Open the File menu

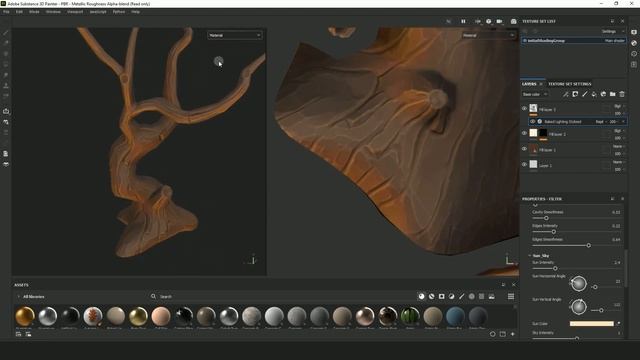click(x=6, y=12)
